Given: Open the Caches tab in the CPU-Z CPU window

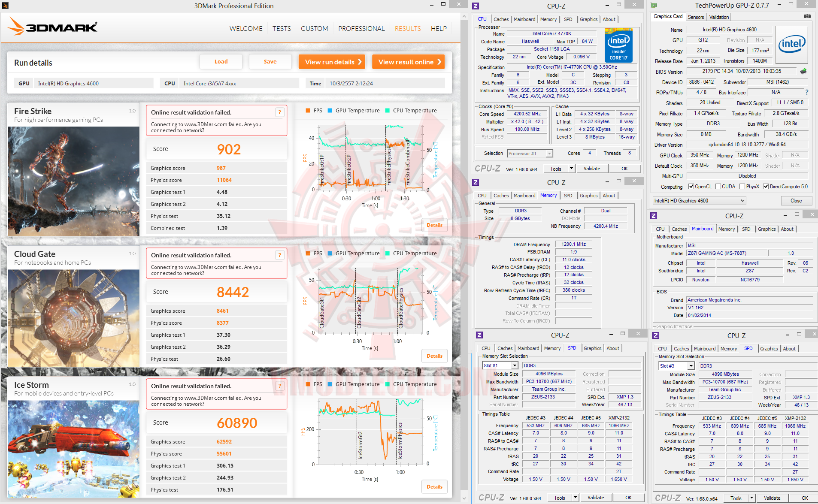Looking at the screenshot, I should click(x=501, y=19).
